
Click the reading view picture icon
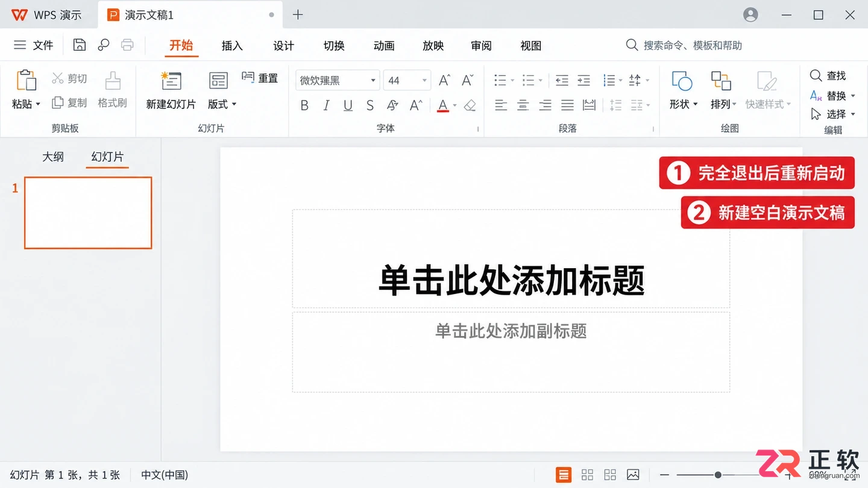click(x=633, y=475)
